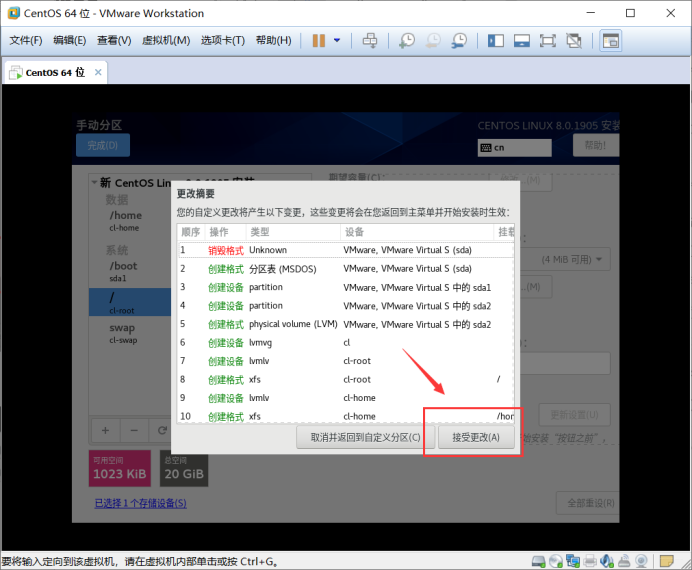Viewport: 692px width, 570px height.
Task: Select row 7 lvmlv cl-root
Action: [346, 361]
